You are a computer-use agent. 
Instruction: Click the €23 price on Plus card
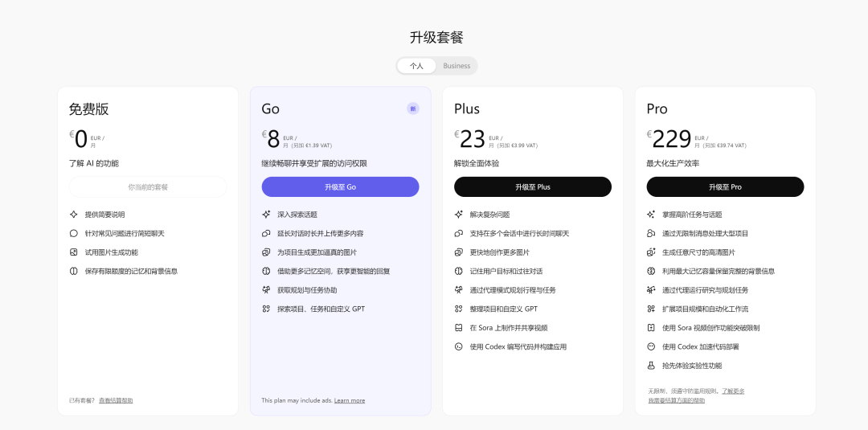470,139
